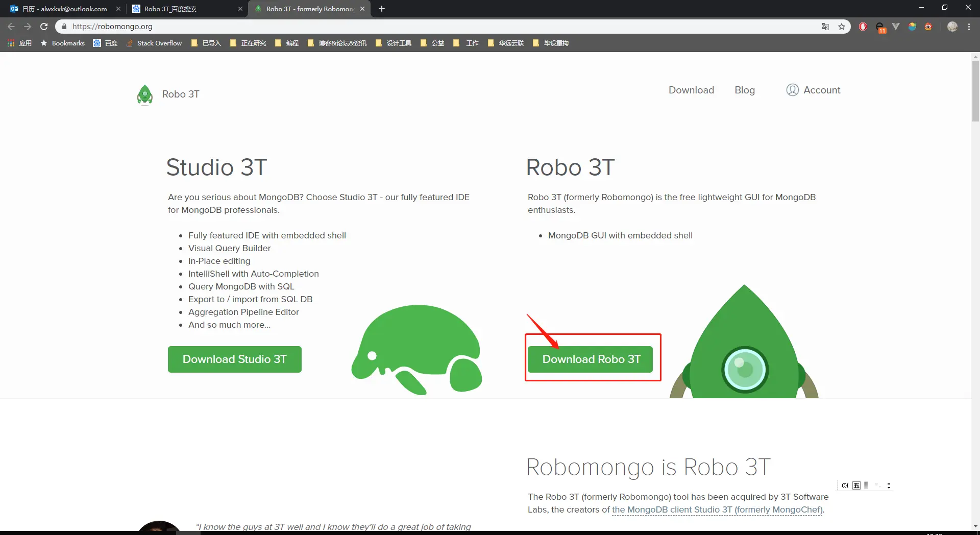Bookmark this page with the star icon

click(842, 27)
